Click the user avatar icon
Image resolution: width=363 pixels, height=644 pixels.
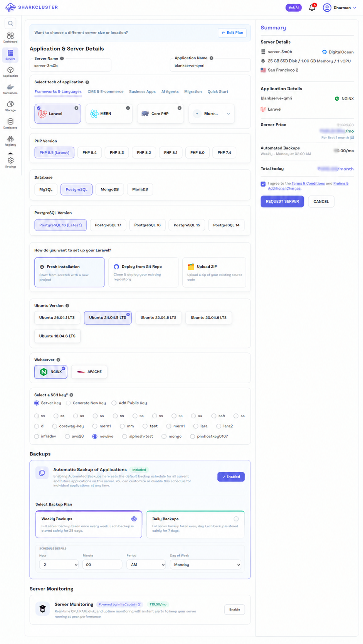pyautogui.click(x=327, y=8)
